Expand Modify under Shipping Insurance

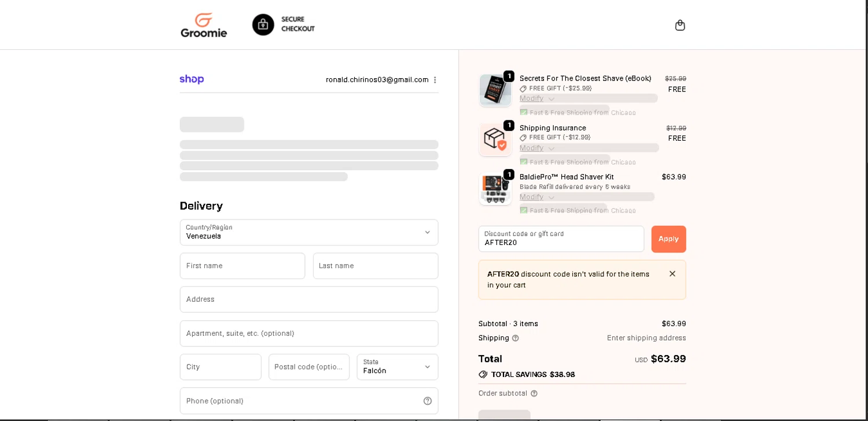[x=537, y=148]
